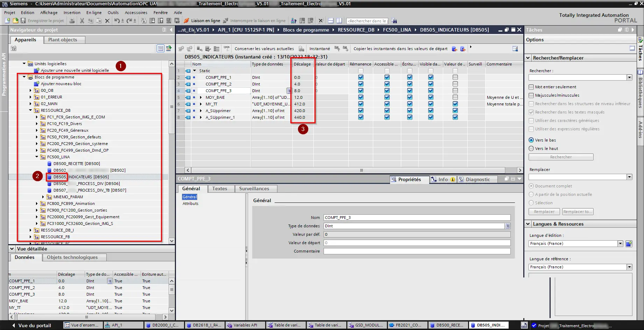Collapse the RESSOURCE_DB folder
The width and height of the screenshot is (644, 330).
pyautogui.click(x=30, y=110)
